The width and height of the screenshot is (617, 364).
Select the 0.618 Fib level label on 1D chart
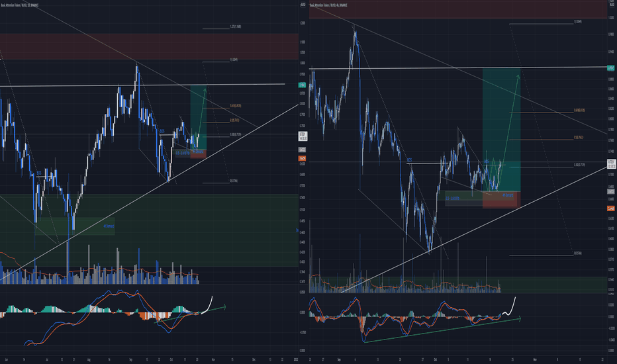[235, 106]
